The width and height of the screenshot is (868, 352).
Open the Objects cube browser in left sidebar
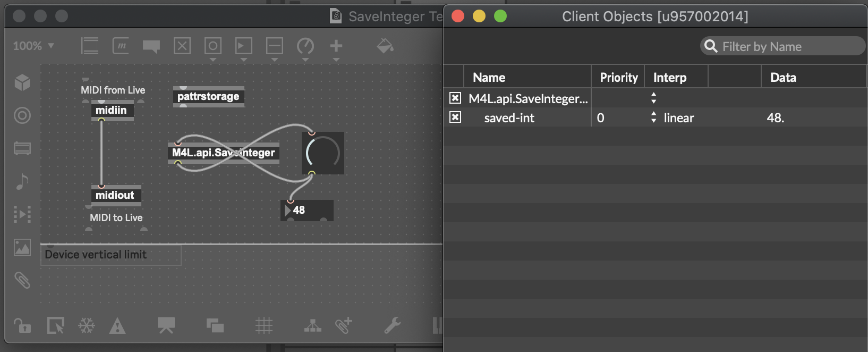pyautogui.click(x=22, y=82)
